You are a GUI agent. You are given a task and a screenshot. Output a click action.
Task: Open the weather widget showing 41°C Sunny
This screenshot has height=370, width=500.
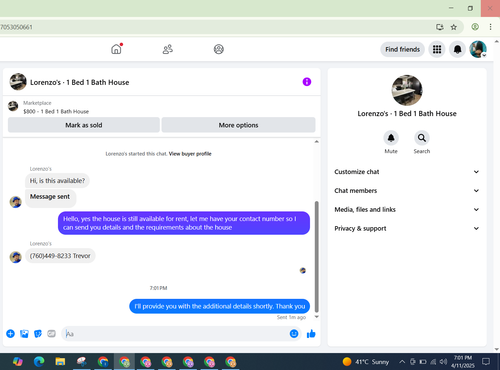366,362
